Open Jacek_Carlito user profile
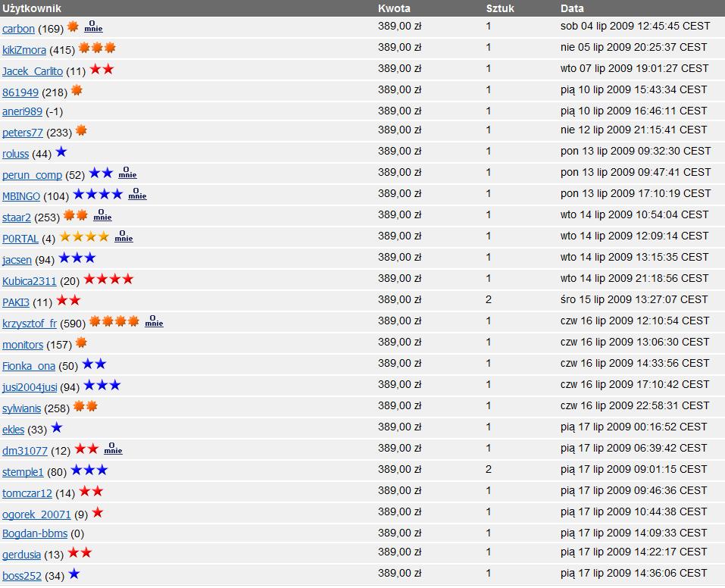Screen dimensions: 725x588 coord(33,71)
